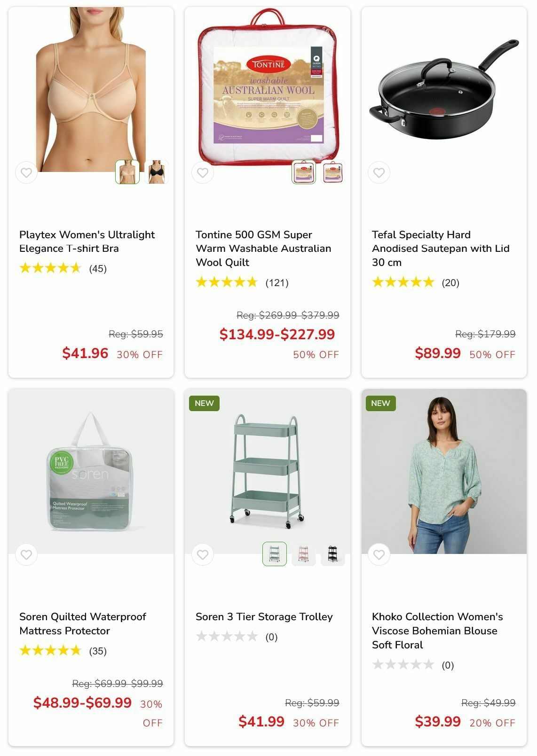Open Tefal Specialty Hard Anodised Sautepan title
537x756 pixels.
[x=441, y=249]
